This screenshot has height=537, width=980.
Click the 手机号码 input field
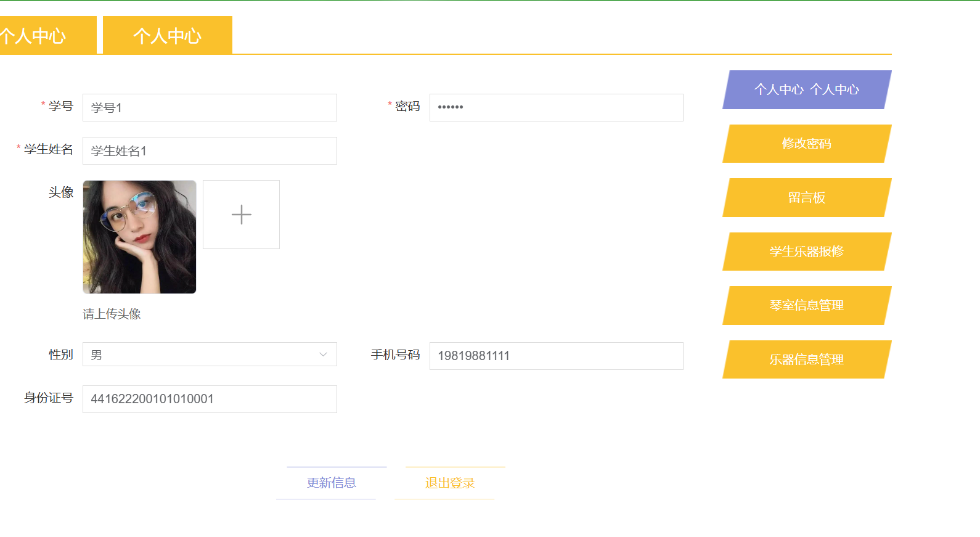coord(556,356)
